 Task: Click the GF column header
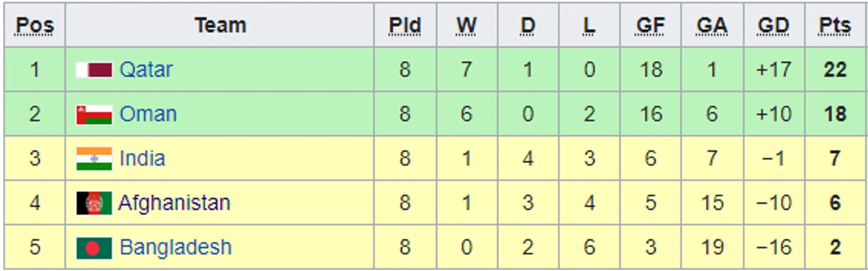tap(650, 26)
